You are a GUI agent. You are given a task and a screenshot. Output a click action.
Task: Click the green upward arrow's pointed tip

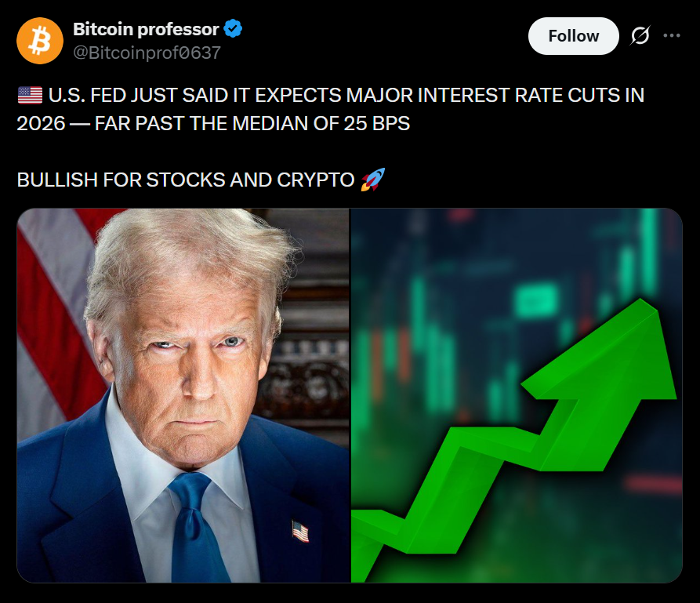click(x=643, y=305)
